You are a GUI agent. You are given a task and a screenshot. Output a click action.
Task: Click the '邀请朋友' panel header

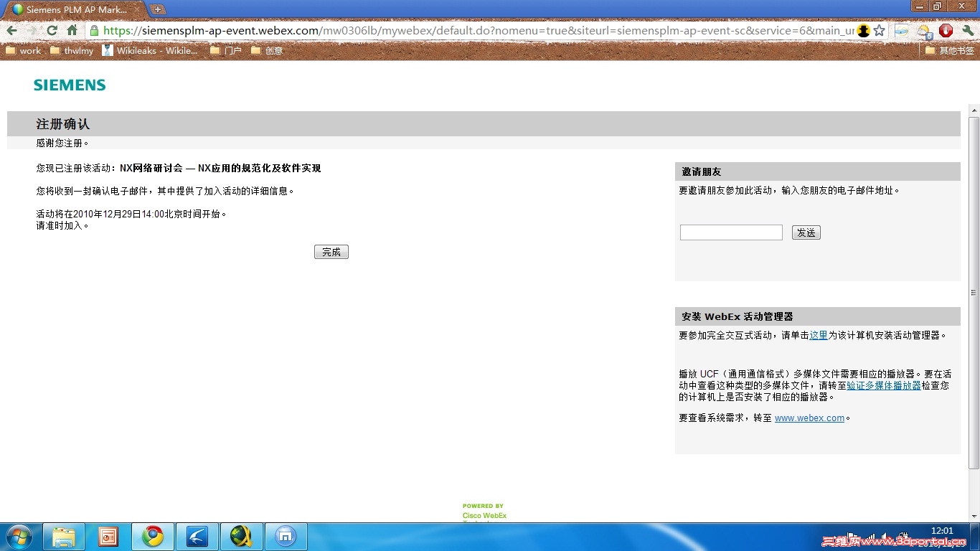[x=817, y=171]
